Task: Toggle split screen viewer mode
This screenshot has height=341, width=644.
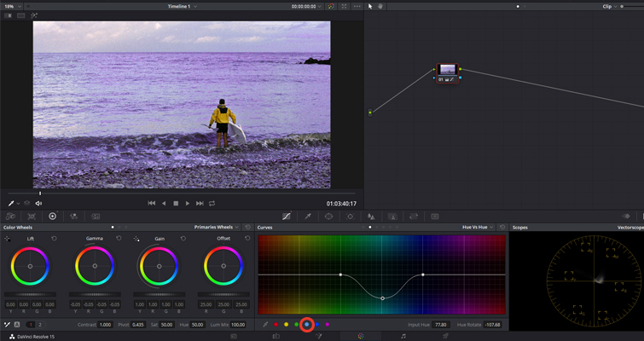Action: pyautogui.click(x=21, y=15)
